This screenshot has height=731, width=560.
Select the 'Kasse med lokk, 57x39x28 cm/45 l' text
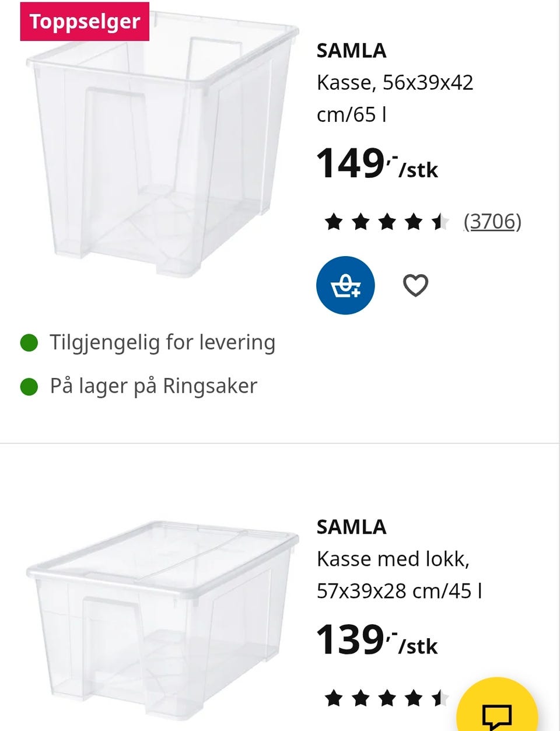point(400,575)
